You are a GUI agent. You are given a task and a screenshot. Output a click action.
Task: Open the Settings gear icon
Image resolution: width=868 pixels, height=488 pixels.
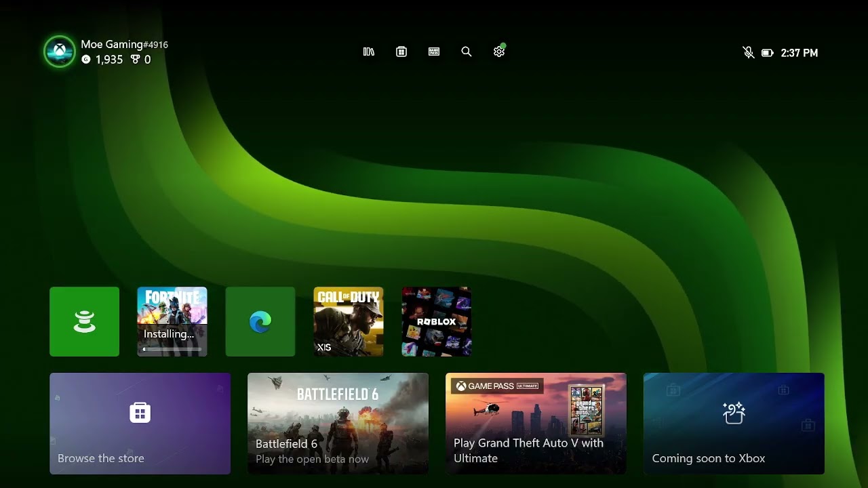[x=500, y=51]
